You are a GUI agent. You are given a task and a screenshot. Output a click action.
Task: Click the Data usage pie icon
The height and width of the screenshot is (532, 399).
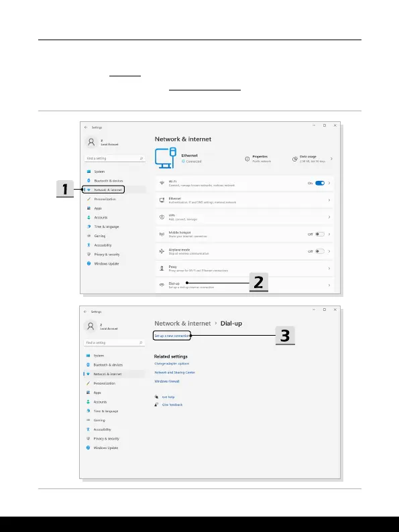tap(295, 159)
